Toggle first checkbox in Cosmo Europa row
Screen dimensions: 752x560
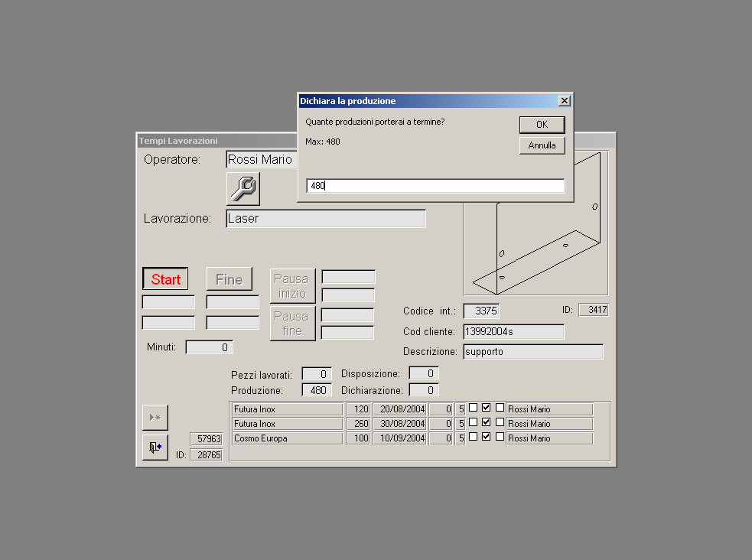pyautogui.click(x=473, y=437)
